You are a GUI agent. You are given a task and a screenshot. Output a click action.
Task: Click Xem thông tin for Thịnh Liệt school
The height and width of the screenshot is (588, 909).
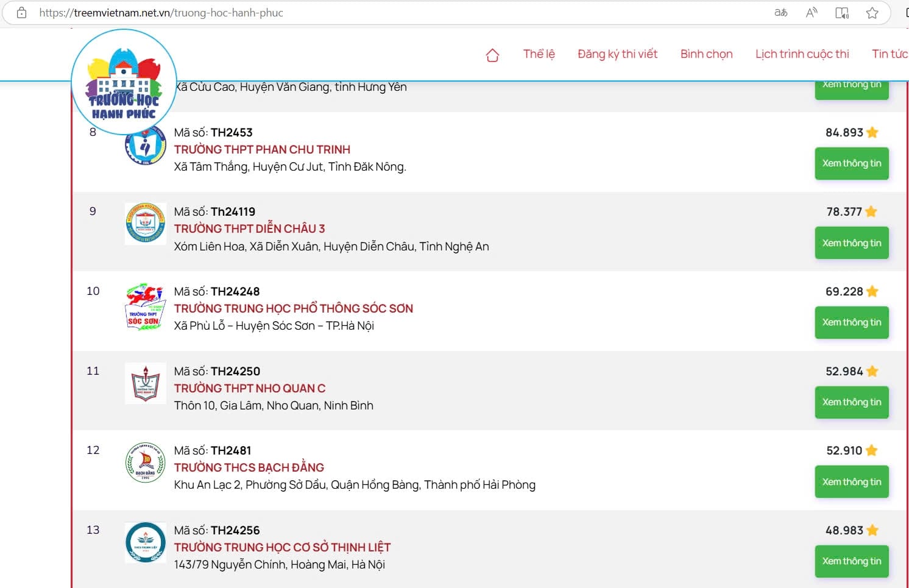point(851,561)
